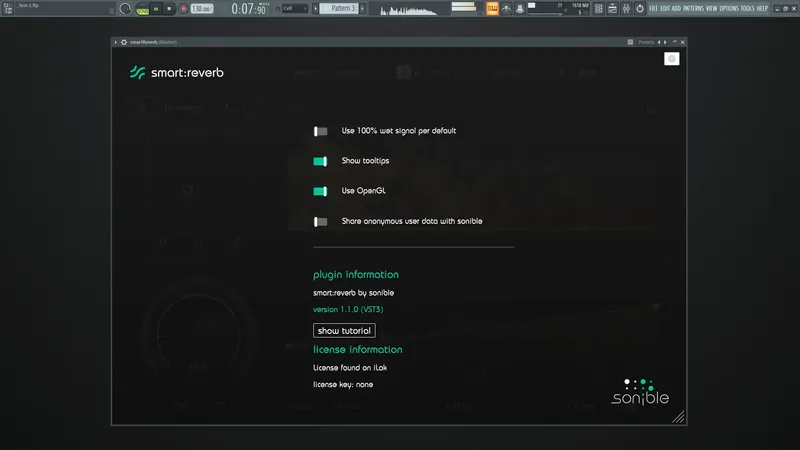Click the tempo tapper icon

pos(506,9)
